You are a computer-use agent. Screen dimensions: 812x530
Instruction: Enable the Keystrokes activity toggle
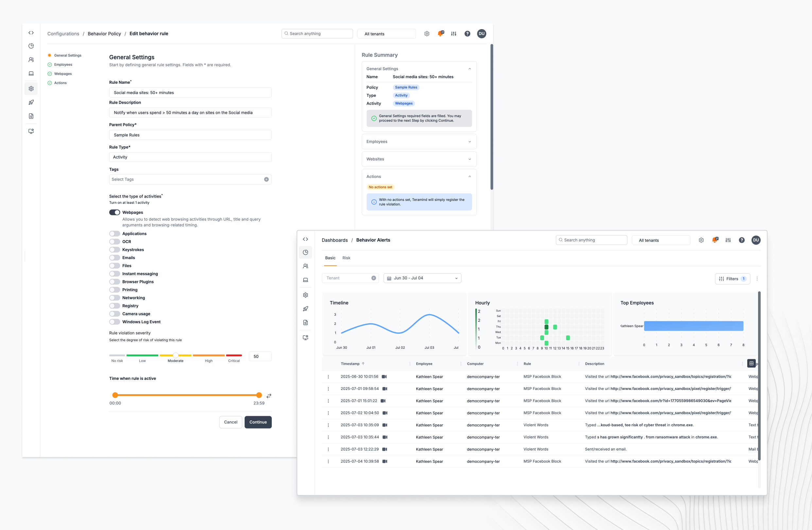click(115, 250)
